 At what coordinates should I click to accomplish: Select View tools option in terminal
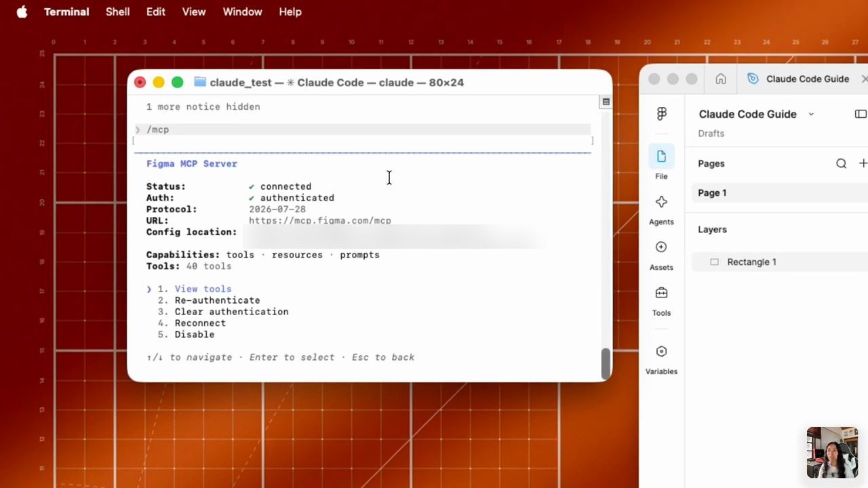pyautogui.click(x=203, y=289)
